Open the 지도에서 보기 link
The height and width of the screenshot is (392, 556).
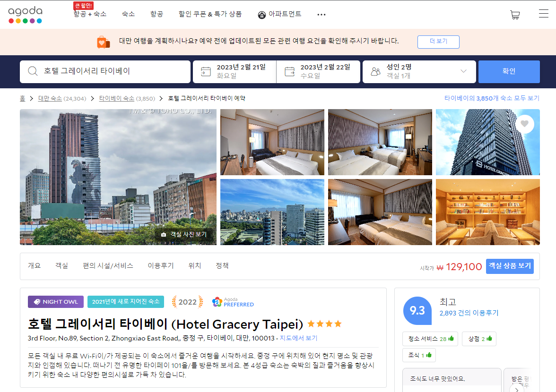click(x=299, y=338)
